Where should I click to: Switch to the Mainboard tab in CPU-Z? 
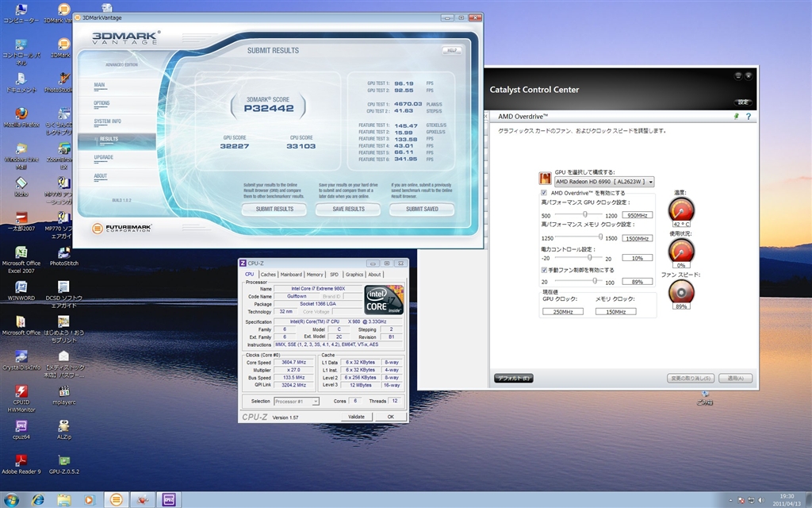[x=291, y=275]
